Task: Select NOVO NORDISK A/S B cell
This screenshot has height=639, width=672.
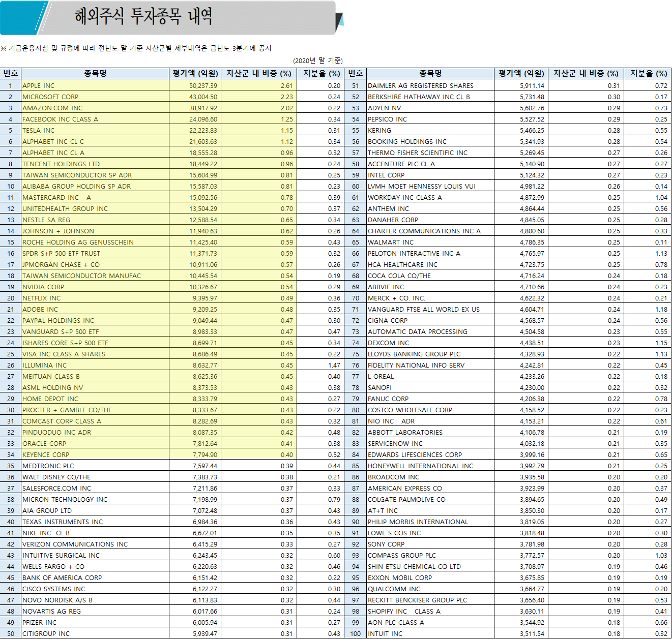Action: click(95, 600)
